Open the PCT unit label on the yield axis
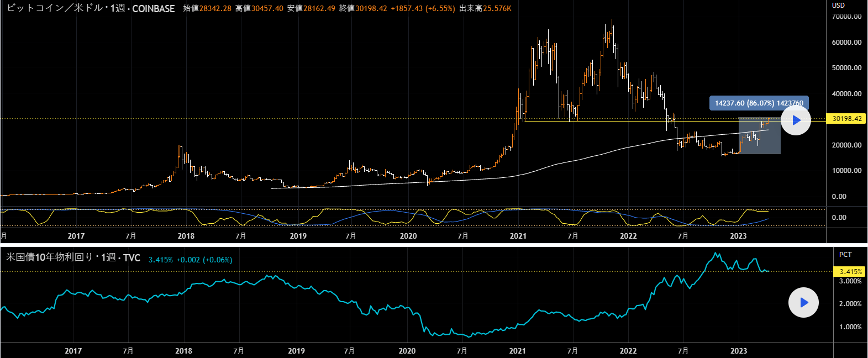This screenshot has width=868, height=358. pos(845,255)
